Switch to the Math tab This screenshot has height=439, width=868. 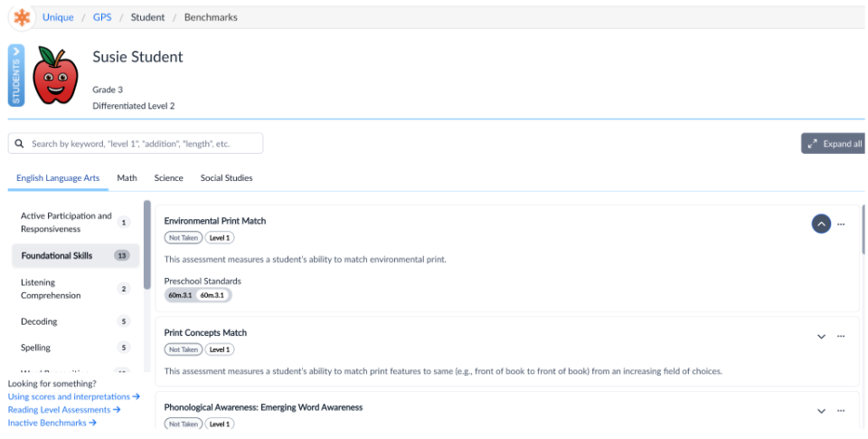[x=127, y=178]
